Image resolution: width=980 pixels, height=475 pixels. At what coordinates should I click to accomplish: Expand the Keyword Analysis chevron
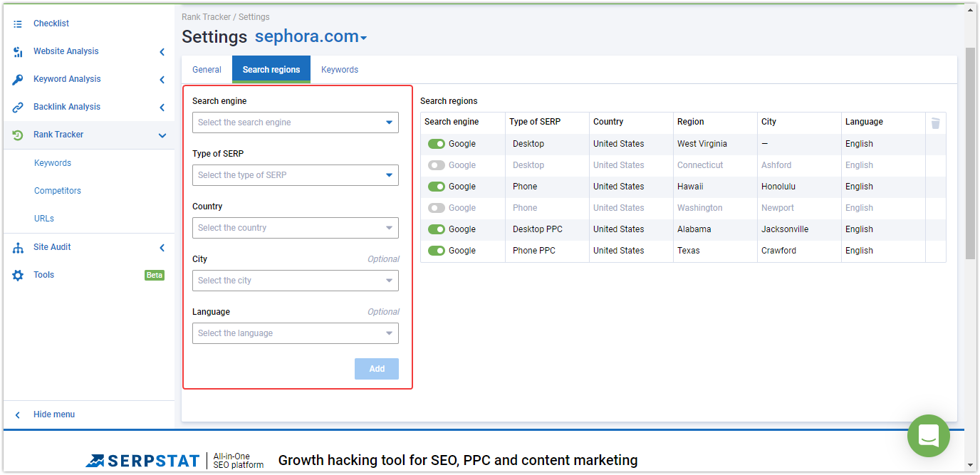pos(162,80)
